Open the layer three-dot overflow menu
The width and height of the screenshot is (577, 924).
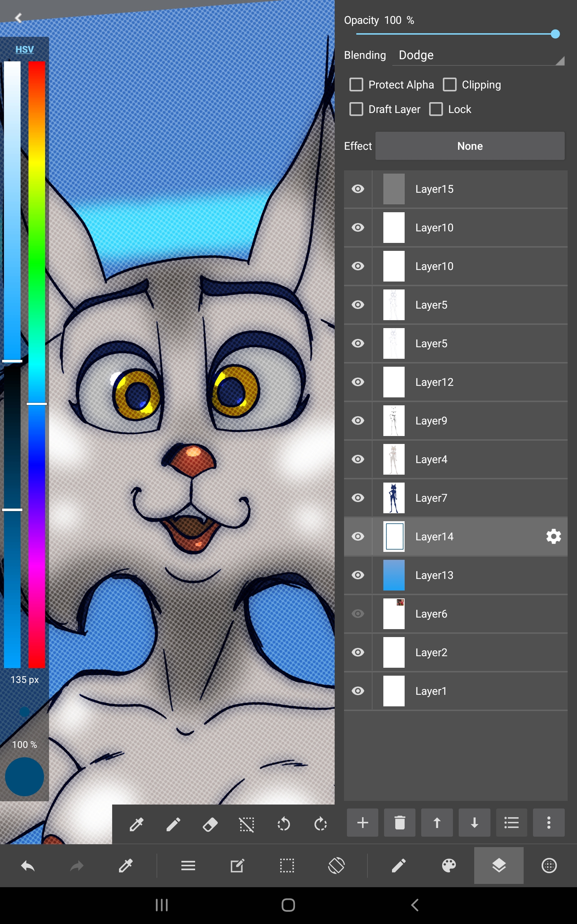(x=549, y=823)
